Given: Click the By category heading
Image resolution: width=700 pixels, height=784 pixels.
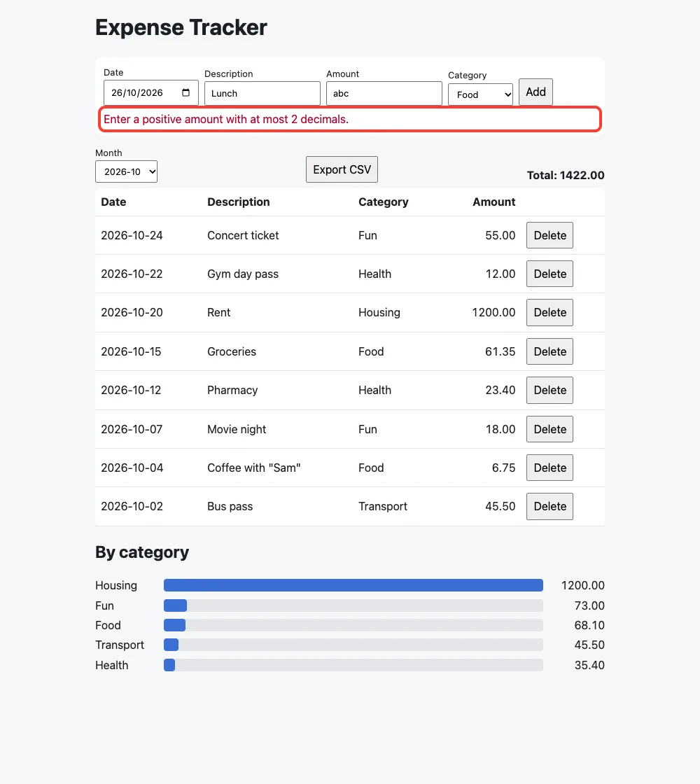Looking at the screenshot, I should [x=142, y=552].
